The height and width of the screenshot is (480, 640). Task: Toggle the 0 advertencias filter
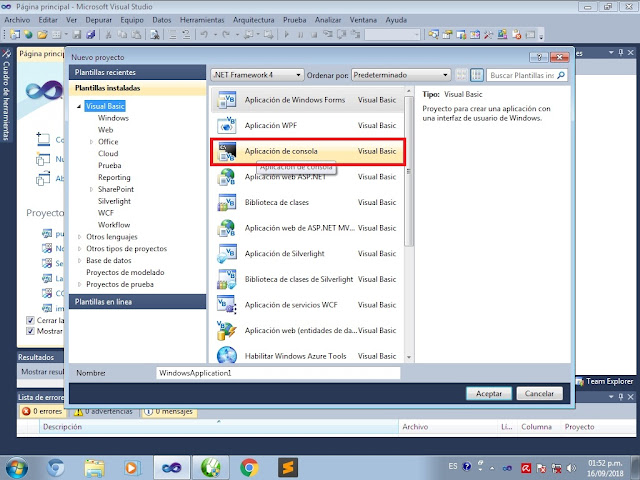coord(103,411)
